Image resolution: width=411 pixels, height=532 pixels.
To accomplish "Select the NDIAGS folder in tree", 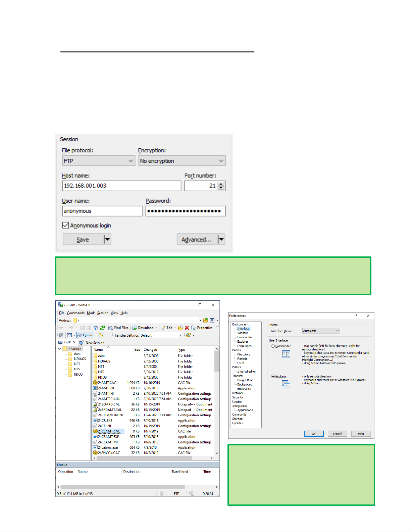I will pyautogui.click(x=80, y=359).
